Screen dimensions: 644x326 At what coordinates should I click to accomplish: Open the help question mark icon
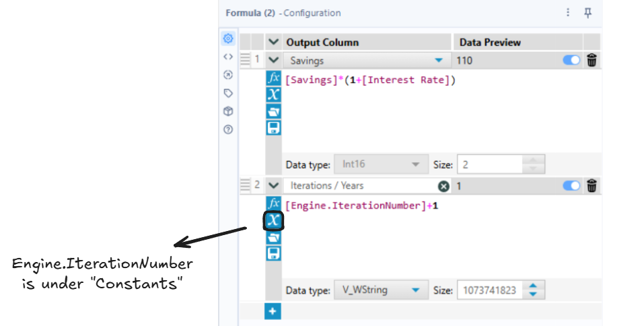[x=228, y=129]
